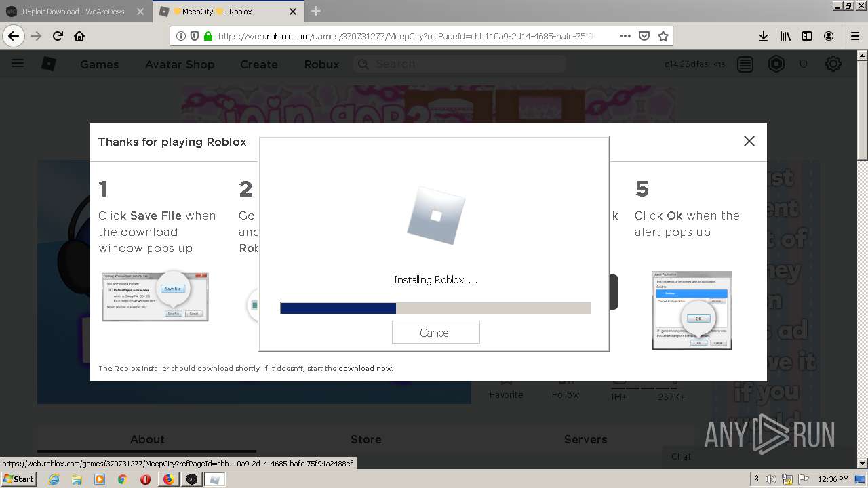Open Robux in Roblox navigation
868x488 pixels.
(x=321, y=64)
